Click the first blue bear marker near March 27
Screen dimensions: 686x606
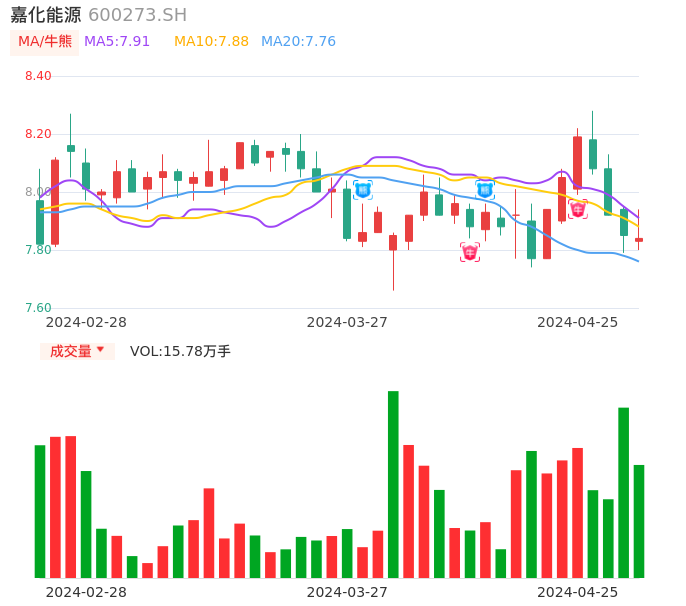(x=362, y=190)
